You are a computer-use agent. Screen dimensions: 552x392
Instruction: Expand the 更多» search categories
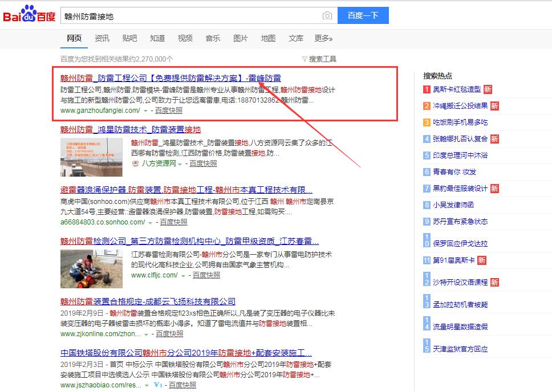[323, 38]
